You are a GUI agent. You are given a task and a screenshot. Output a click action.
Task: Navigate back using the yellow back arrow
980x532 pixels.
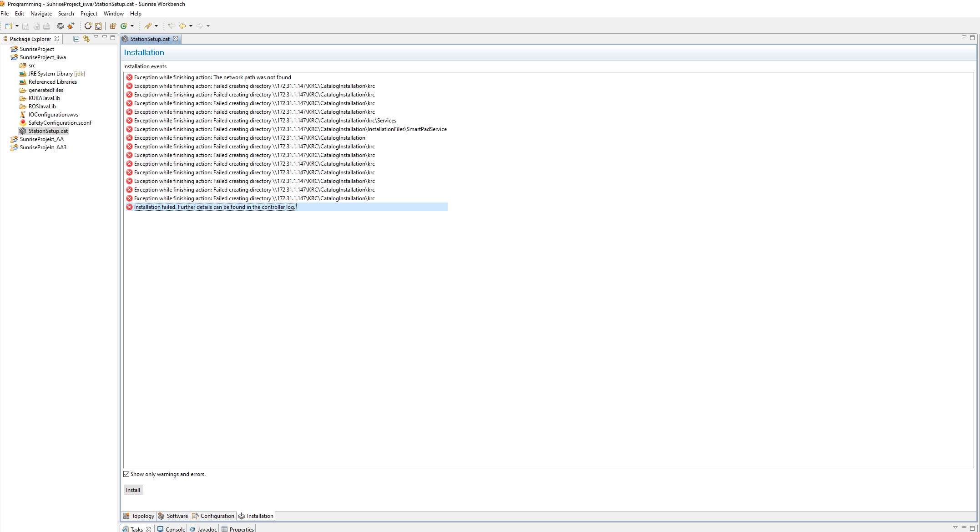[x=183, y=26]
